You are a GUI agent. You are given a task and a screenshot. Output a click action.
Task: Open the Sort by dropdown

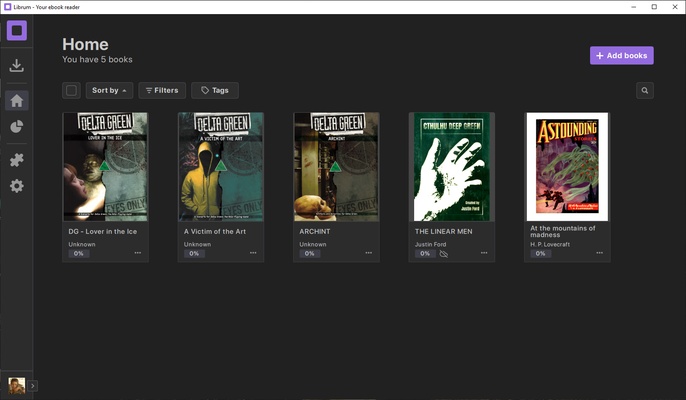(x=109, y=91)
